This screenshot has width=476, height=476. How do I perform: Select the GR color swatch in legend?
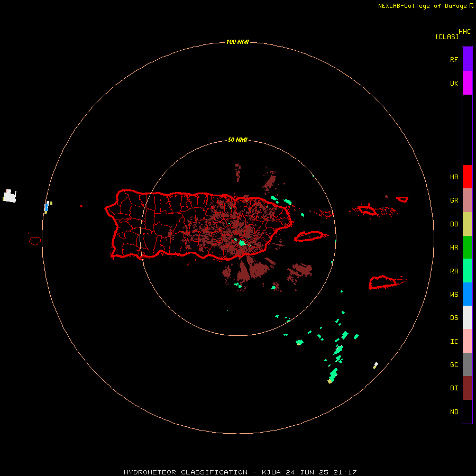click(467, 200)
